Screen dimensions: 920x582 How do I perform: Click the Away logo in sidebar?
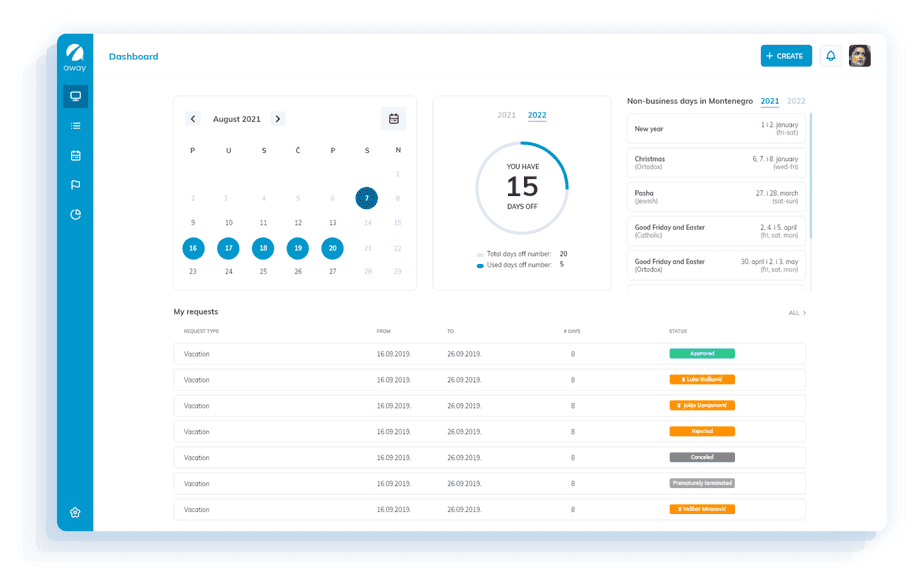(x=75, y=57)
